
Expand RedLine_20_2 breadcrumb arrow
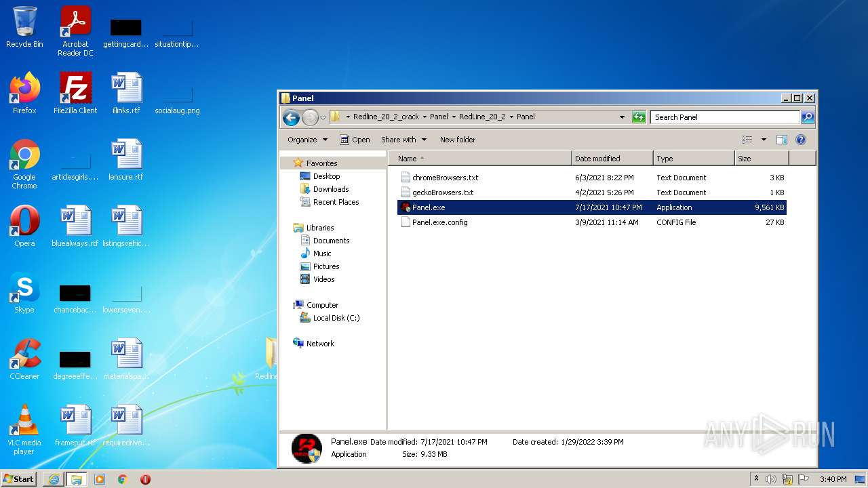pos(511,117)
